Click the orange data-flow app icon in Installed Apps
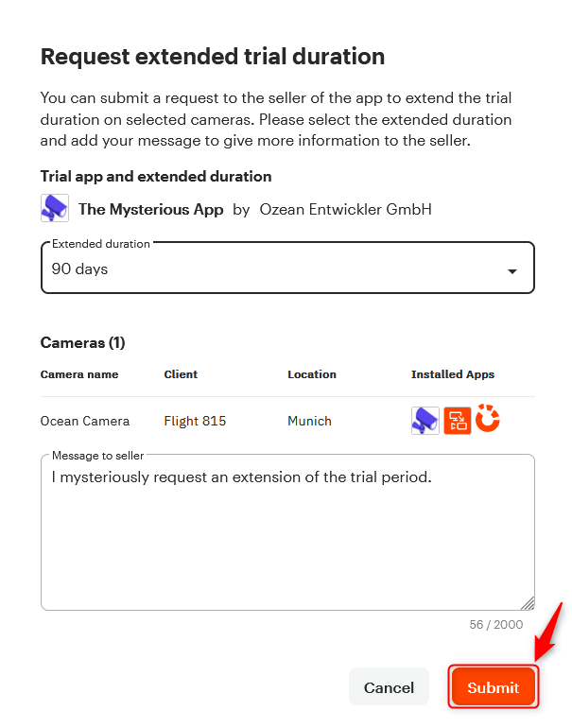The width and height of the screenshot is (572, 728). point(458,420)
